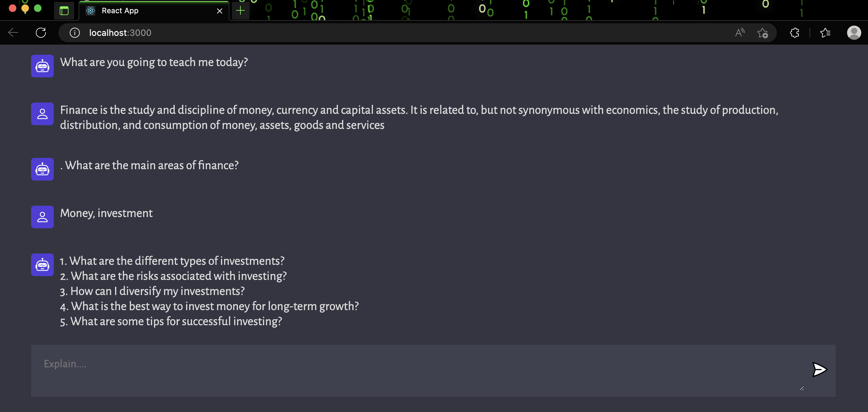
Task: Open the browser profile avatar
Action: [x=854, y=33]
